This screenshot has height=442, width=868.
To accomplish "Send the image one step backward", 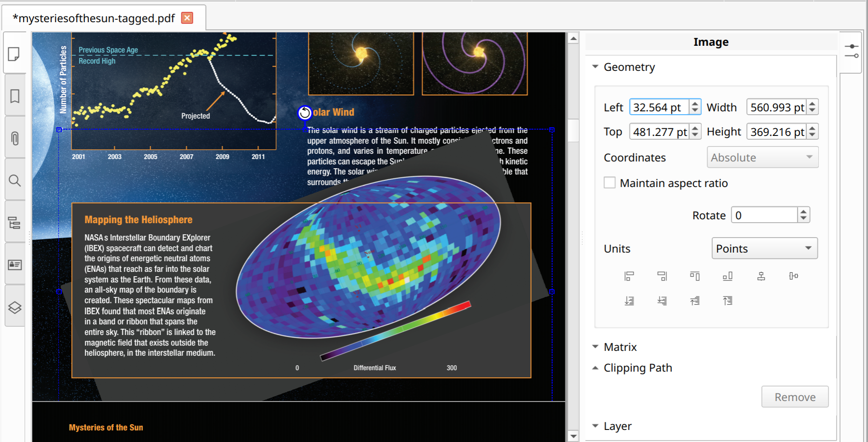I will [x=662, y=301].
